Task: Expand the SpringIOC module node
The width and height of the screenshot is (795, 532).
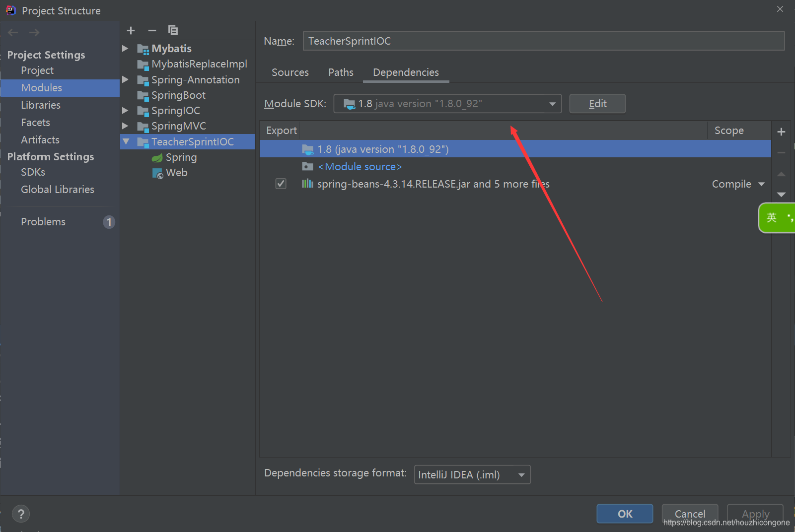Action: [126, 111]
